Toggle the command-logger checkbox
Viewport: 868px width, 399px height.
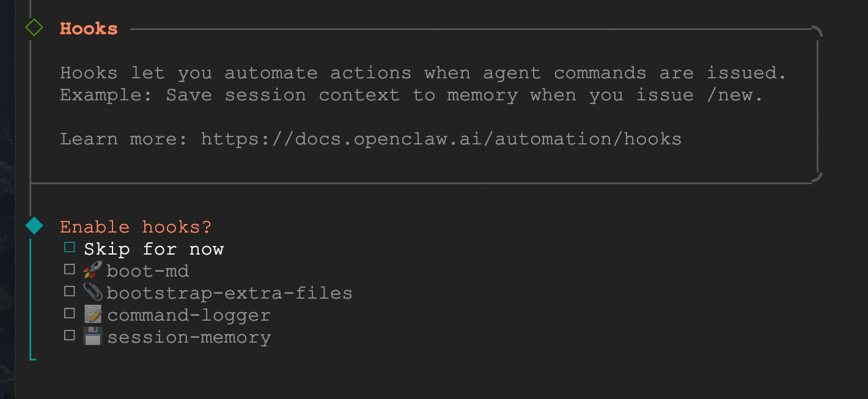[70, 313]
